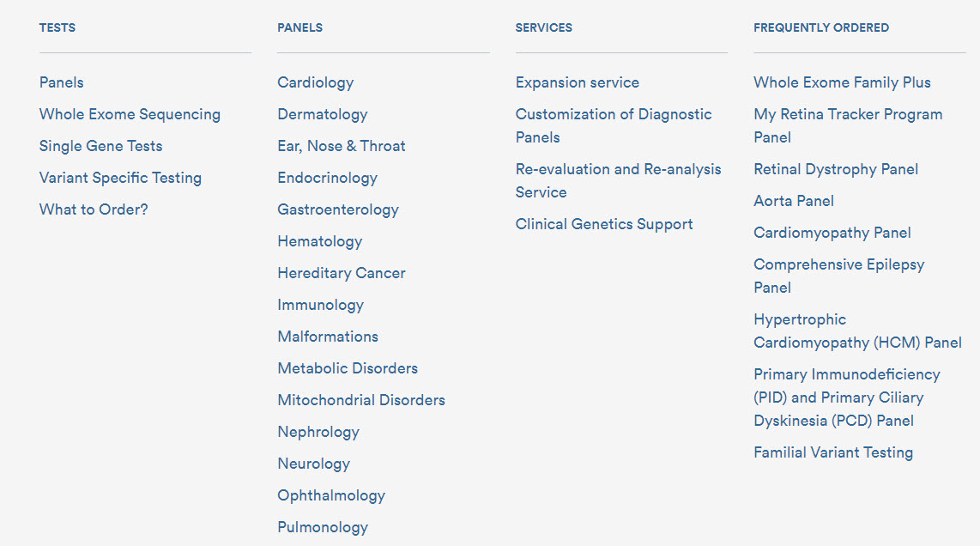Select the Ophthalmology link
980x546 pixels.
[x=331, y=495]
